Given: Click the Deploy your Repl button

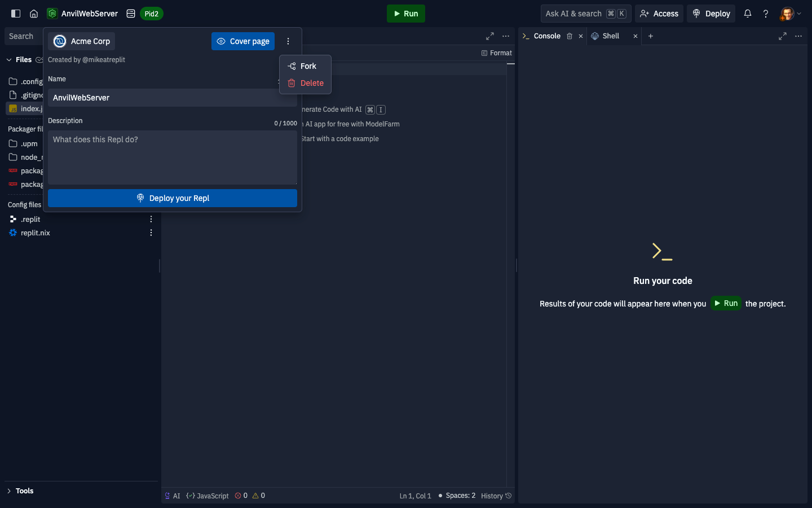Looking at the screenshot, I should (x=173, y=198).
